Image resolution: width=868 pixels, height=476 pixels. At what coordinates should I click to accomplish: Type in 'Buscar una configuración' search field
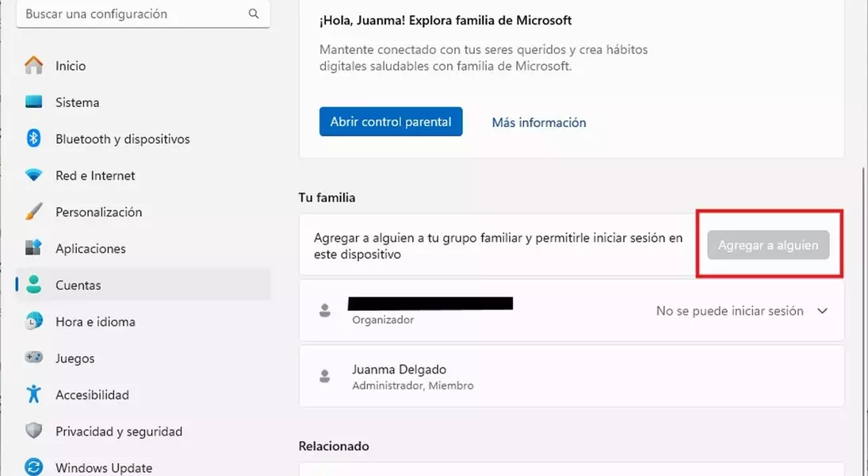click(x=131, y=14)
